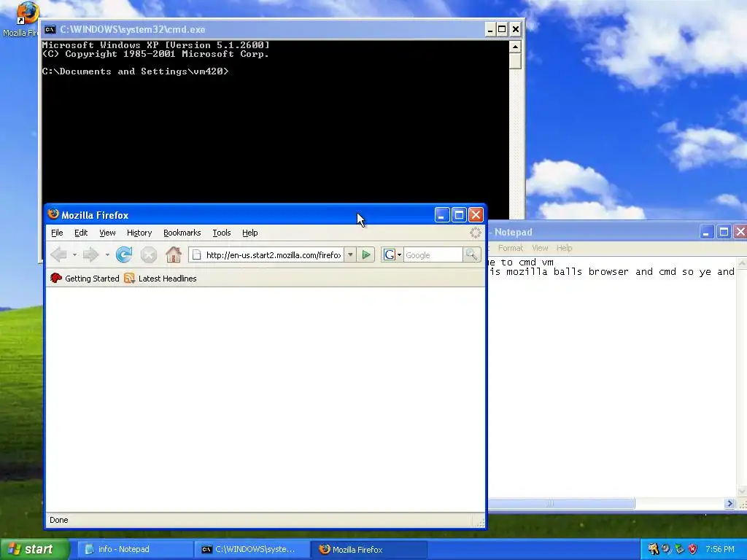Open Firefox History menu

(139, 233)
